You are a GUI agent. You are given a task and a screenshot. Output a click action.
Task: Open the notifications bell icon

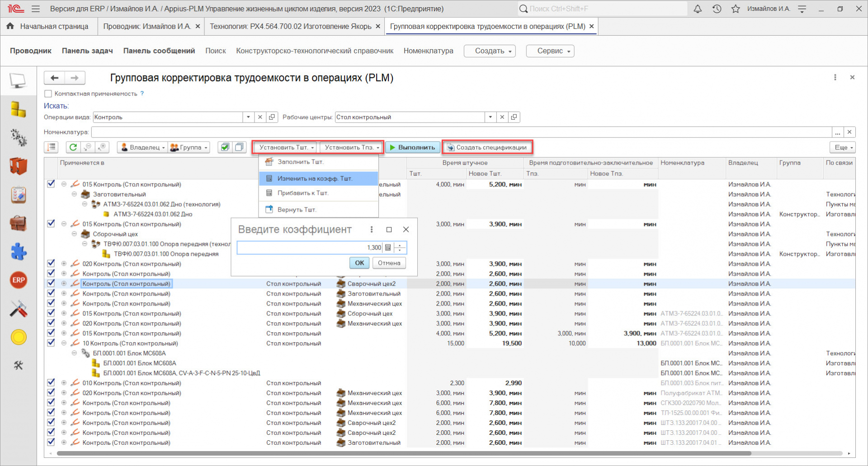point(698,9)
